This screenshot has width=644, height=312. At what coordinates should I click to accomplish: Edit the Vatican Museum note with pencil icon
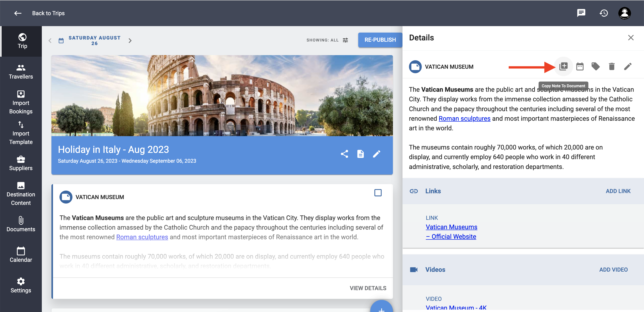click(x=627, y=67)
